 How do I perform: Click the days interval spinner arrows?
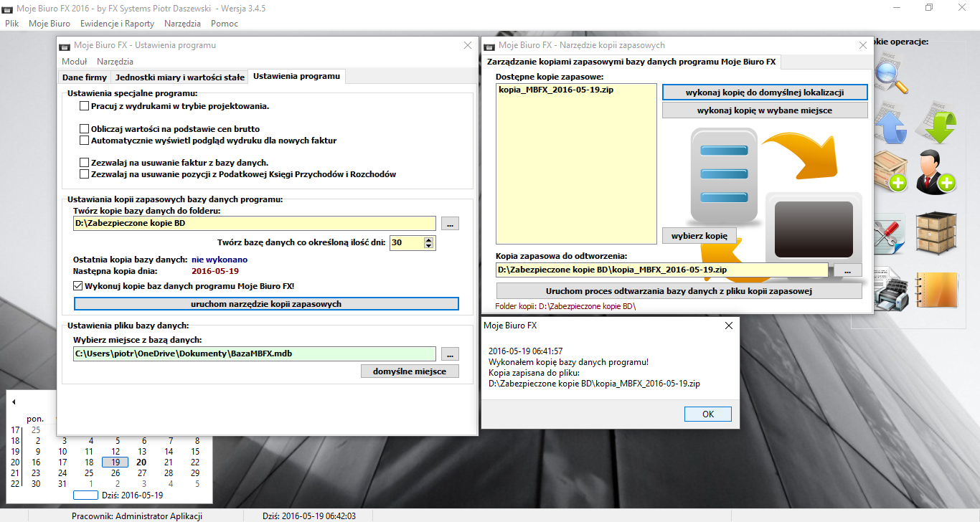tap(429, 243)
